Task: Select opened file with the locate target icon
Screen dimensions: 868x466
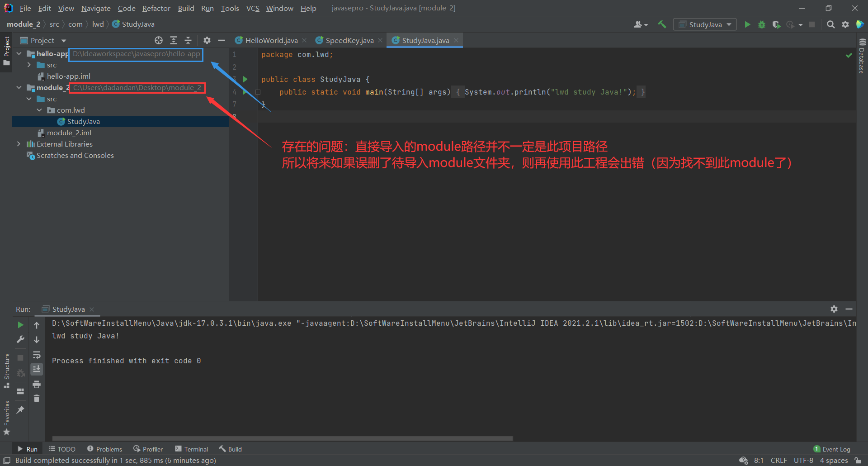Action: pyautogui.click(x=159, y=40)
